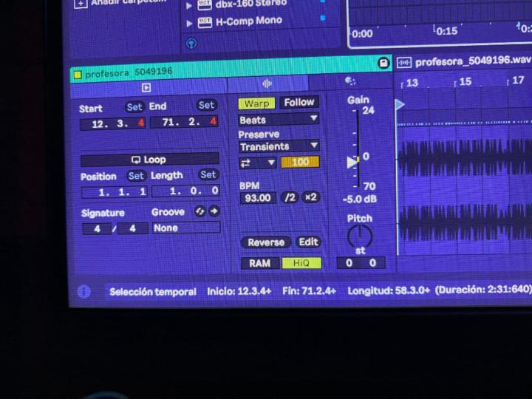The height and width of the screenshot is (399, 532).
Task: Click the BPM 93.00 field
Action: [258, 198]
